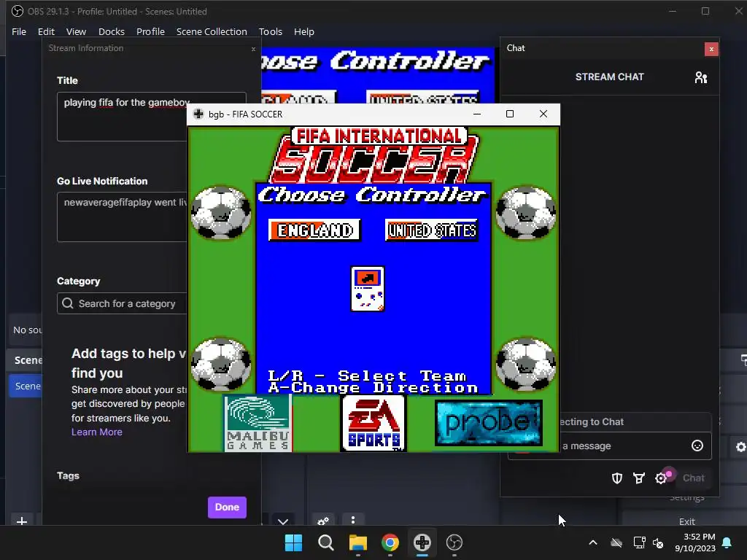Viewport: 747px width, 560px height.
Task: Open the Windows Start menu
Action: pyautogui.click(x=293, y=542)
